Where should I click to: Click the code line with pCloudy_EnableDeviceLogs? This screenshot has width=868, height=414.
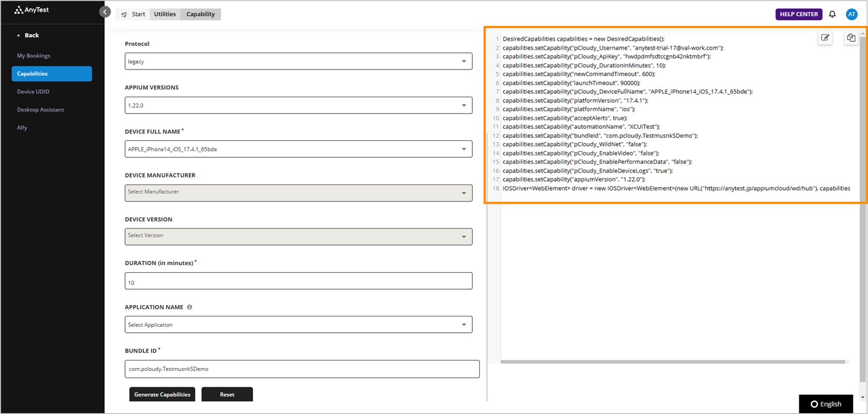click(588, 171)
